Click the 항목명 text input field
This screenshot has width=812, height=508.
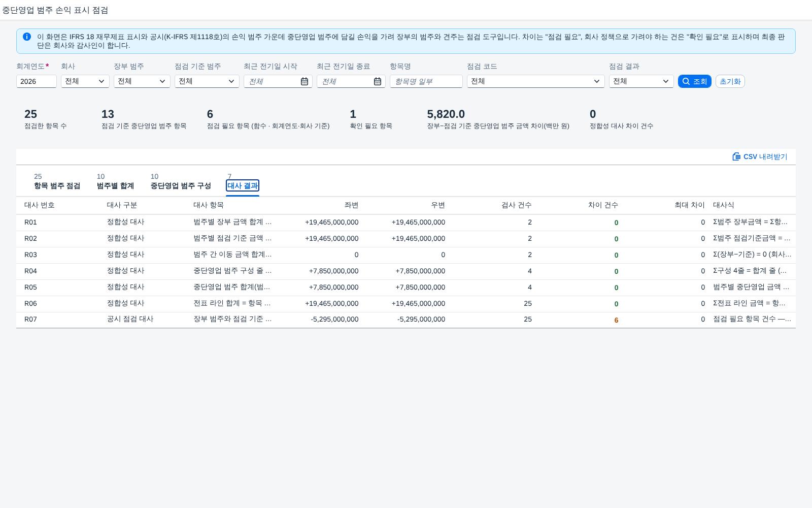tap(426, 81)
